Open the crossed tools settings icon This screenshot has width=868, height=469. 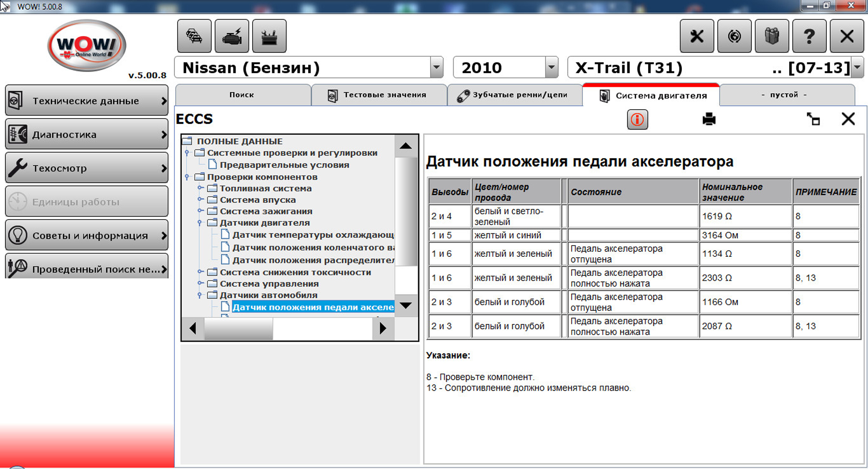pos(697,36)
